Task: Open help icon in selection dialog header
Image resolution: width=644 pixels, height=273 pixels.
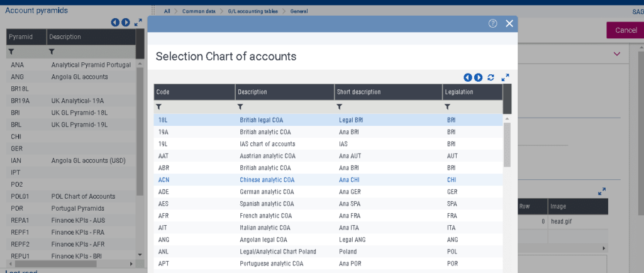Action: point(492,24)
